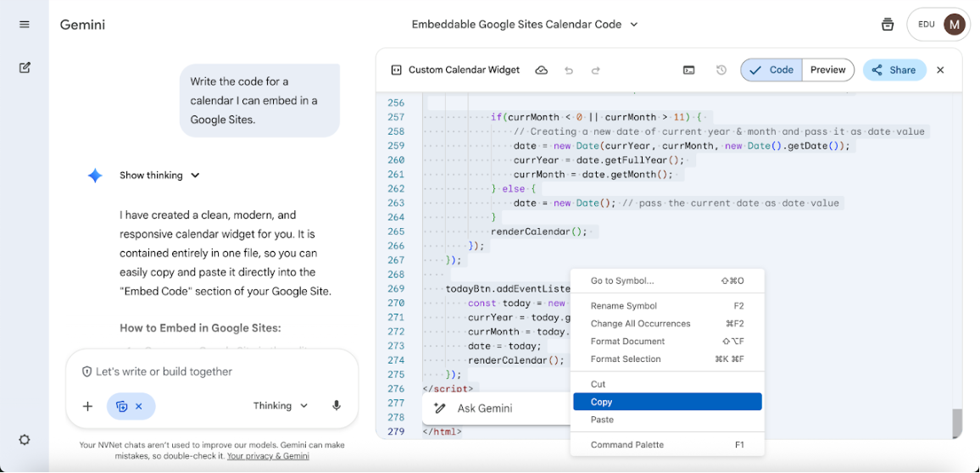Click the How to Embed in Google Sites heading
Screen dimensions: 980x473
click(201, 328)
